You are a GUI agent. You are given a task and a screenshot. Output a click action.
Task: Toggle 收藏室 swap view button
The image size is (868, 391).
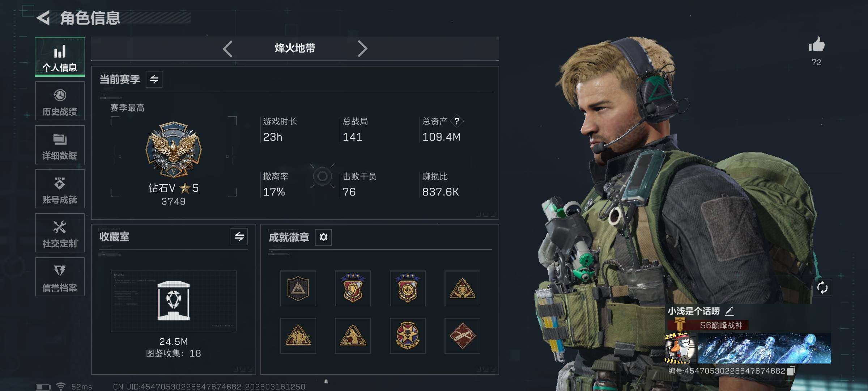[239, 237]
